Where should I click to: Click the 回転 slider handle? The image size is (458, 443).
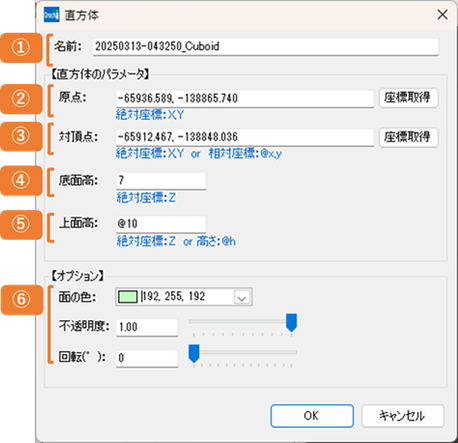(194, 354)
